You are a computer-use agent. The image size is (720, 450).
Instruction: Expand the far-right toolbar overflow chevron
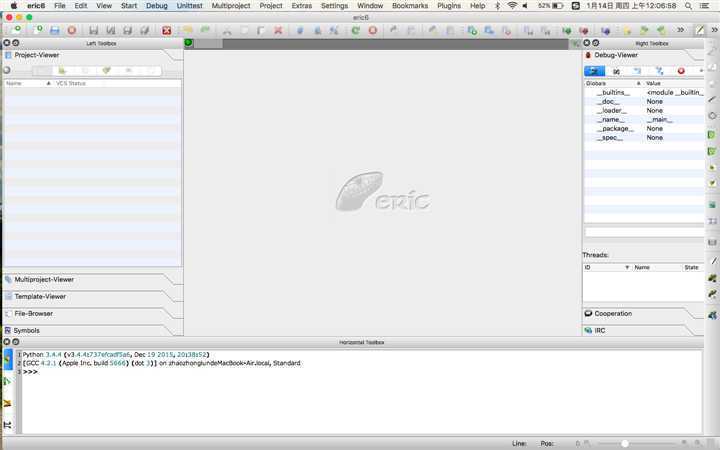(x=714, y=30)
